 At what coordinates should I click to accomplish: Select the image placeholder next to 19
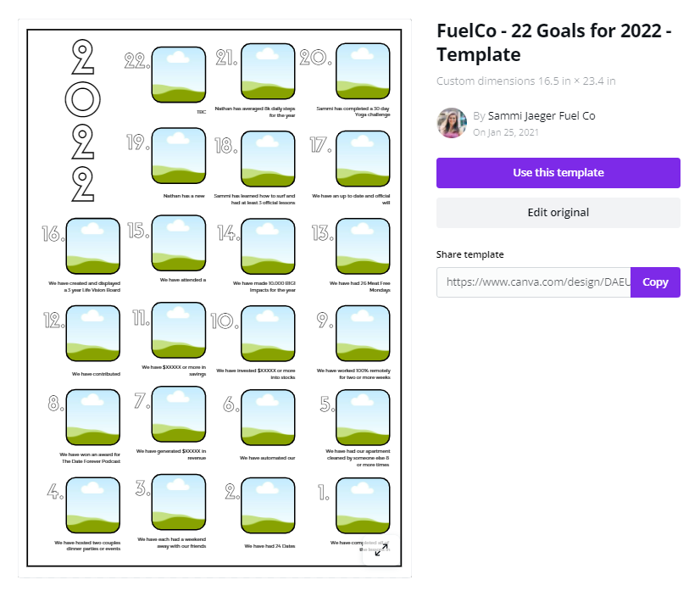pos(178,156)
